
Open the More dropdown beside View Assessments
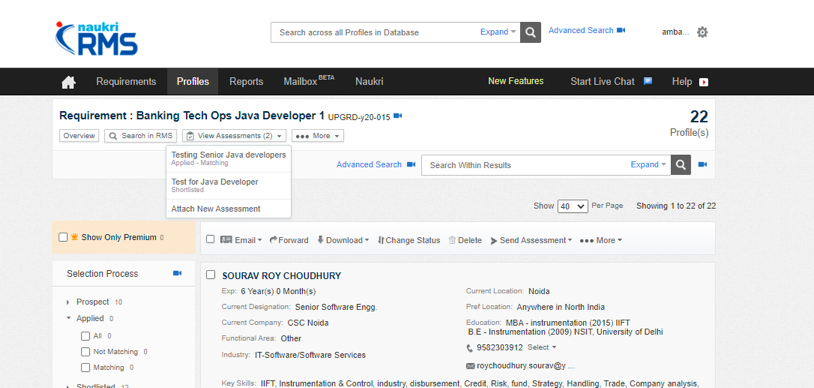pyautogui.click(x=318, y=136)
